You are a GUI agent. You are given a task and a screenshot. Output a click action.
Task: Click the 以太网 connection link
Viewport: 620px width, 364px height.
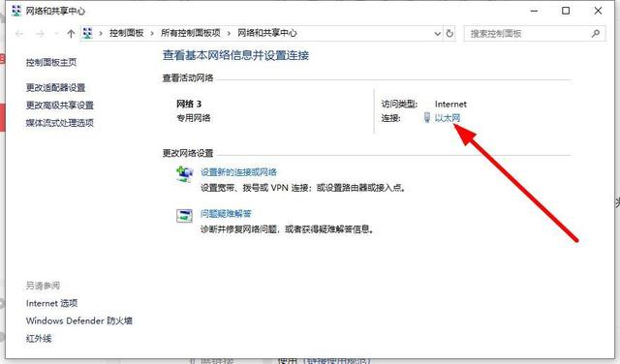[x=448, y=118]
